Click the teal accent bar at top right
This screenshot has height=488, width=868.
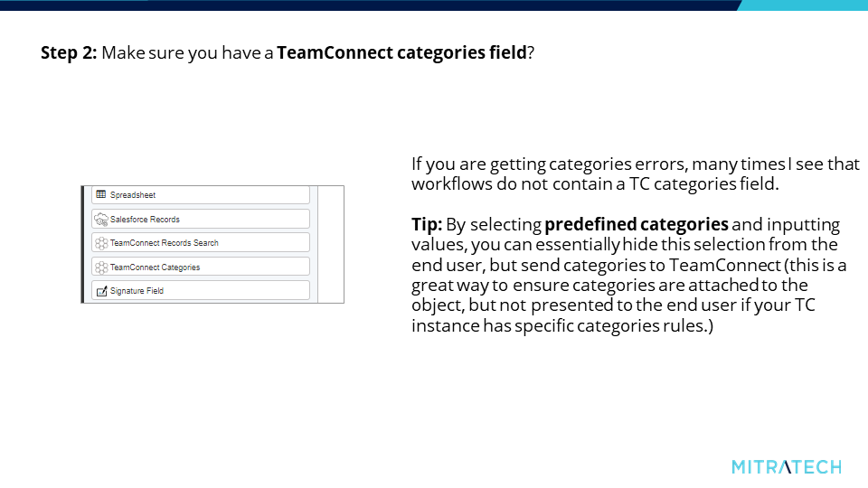pos(803,5)
